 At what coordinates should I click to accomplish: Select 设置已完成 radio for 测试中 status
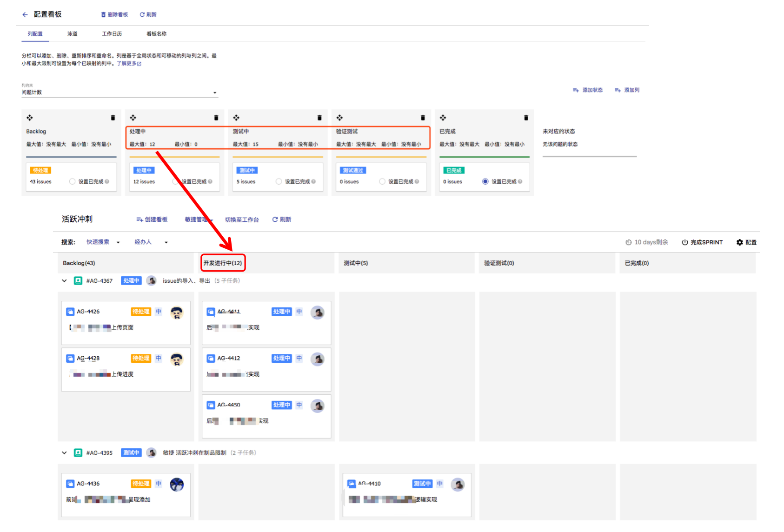(x=279, y=181)
